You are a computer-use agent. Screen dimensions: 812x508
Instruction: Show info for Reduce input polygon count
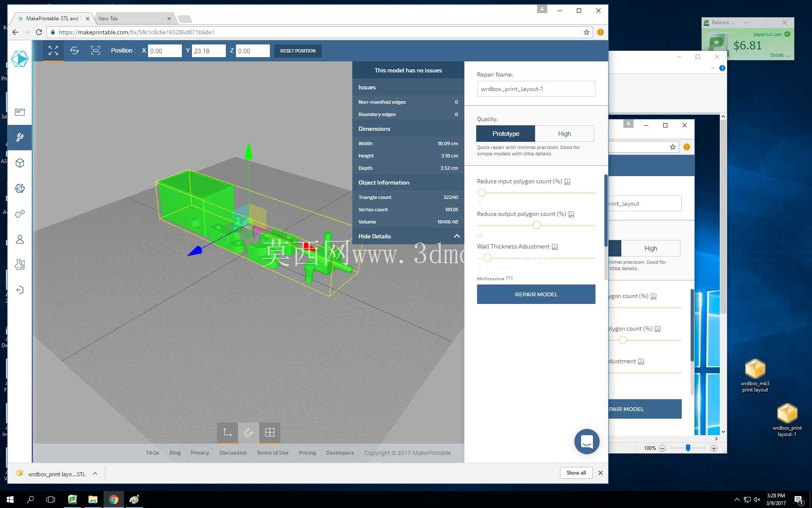point(568,182)
